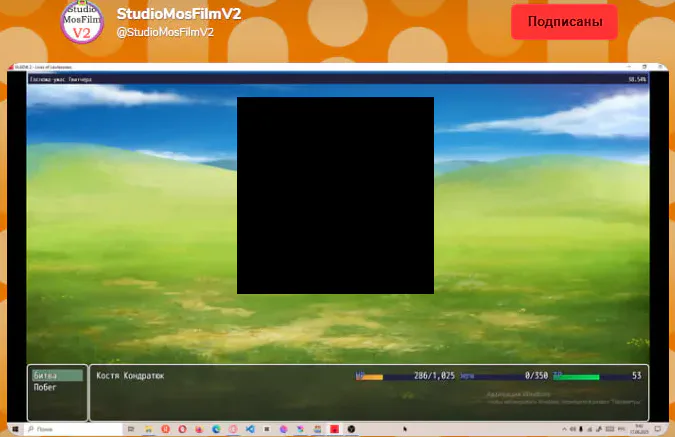The image size is (675, 437).
Task: Click the microphone tray icon
Action: [x=581, y=429]
